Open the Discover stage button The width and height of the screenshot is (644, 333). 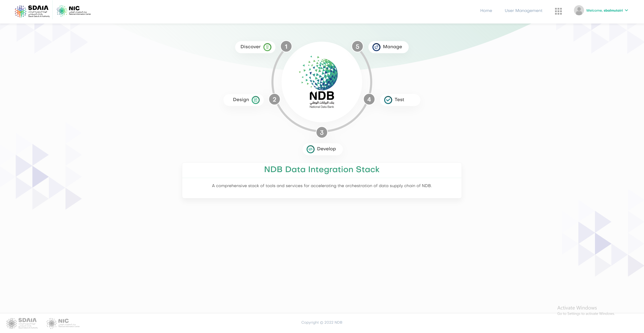pos(255,47)
